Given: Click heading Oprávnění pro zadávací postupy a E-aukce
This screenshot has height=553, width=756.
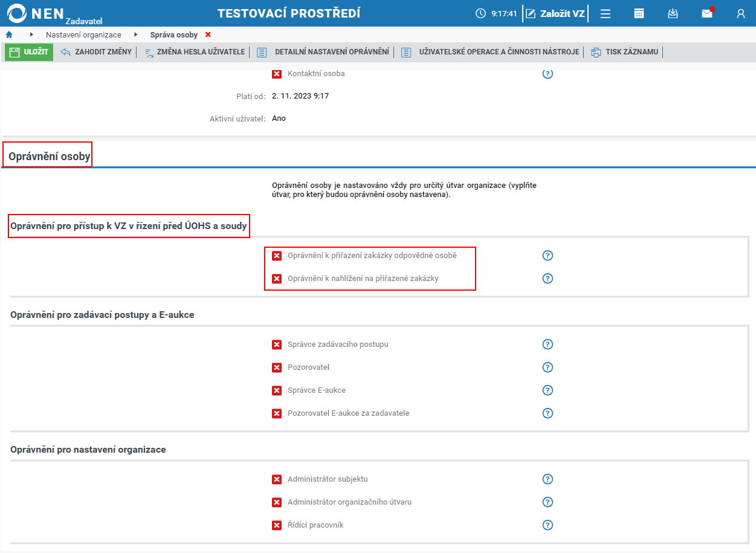Looking at the screenshot, I should [102, 315].
